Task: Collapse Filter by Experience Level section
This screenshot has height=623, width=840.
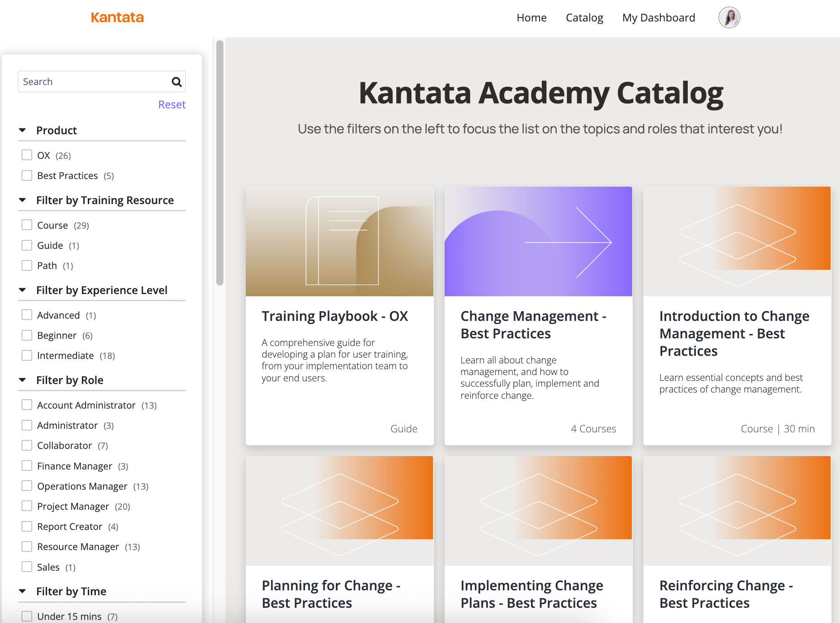Action: pyautogui.click(x=22, y=290)
